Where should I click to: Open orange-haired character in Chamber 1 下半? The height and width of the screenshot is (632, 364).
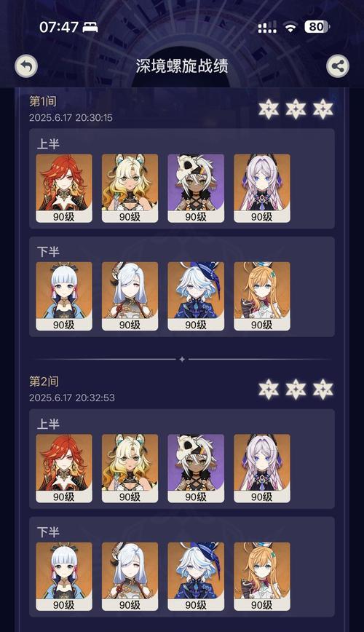[262, 296]
